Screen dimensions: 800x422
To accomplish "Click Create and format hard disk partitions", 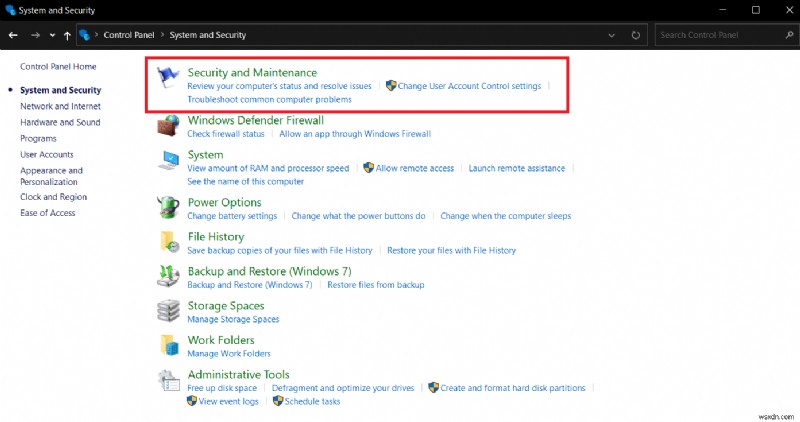I will tap(513, 388).
